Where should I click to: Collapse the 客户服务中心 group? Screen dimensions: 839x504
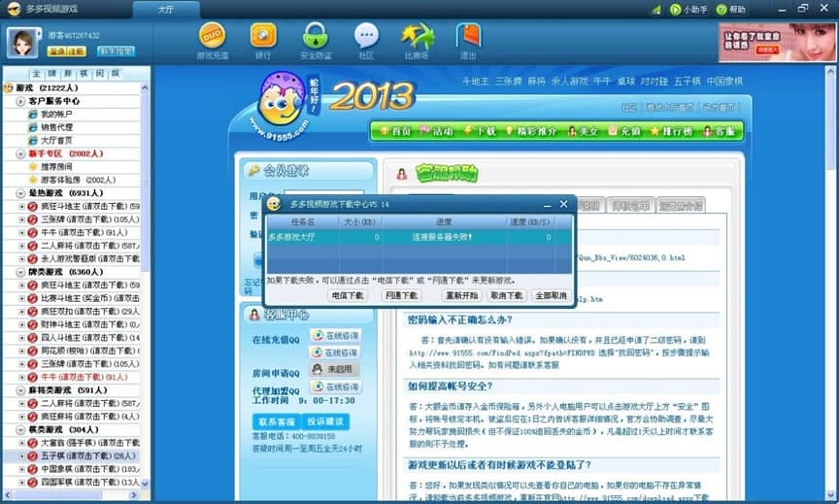20,101
